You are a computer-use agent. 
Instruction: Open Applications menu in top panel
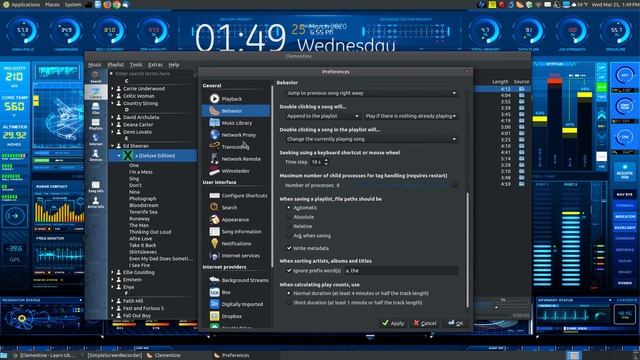coord(22,4)
